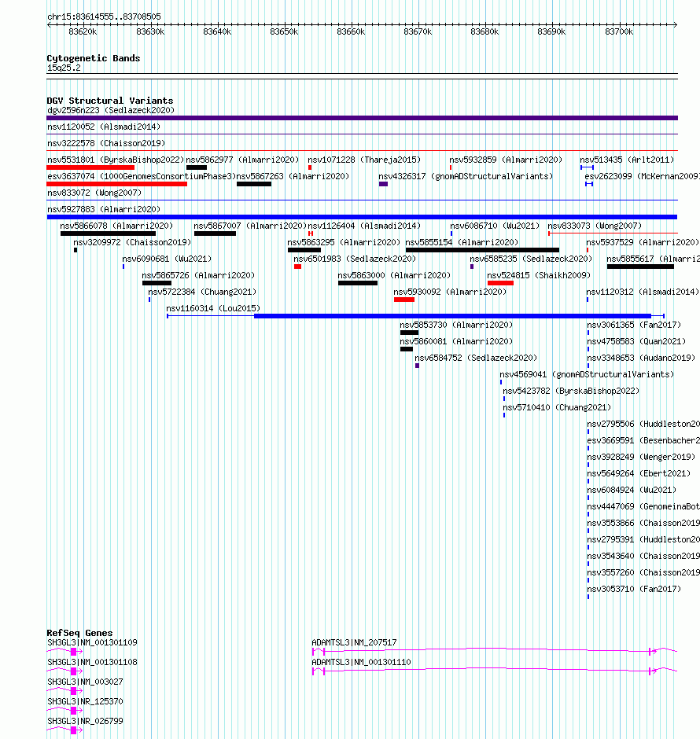Screen dimensions: 700x739
Task: Click nsv4569041 (gnomADStructuralVariants) label
Action: (587, 374)
